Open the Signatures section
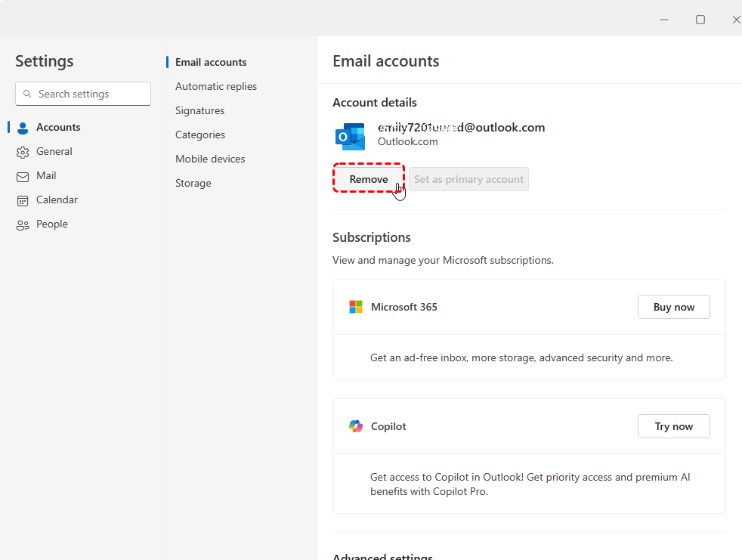 (x=199, y=111)
